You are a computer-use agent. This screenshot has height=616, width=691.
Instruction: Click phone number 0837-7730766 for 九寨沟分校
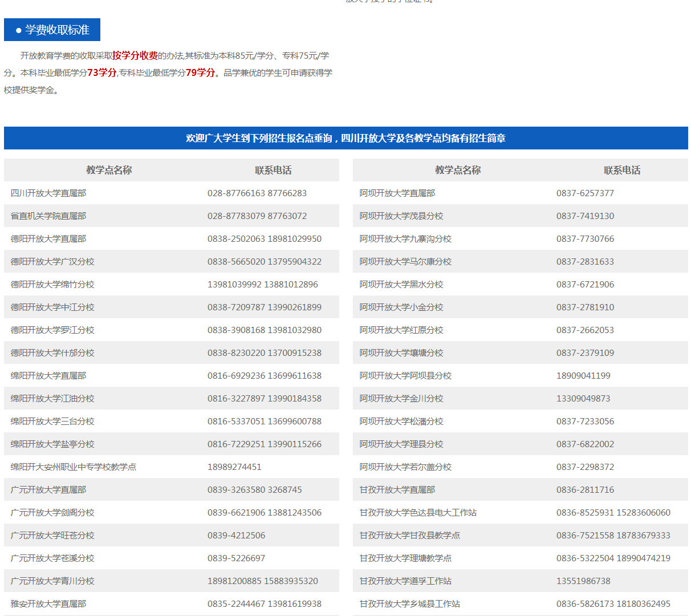click(x=584, y=238)
